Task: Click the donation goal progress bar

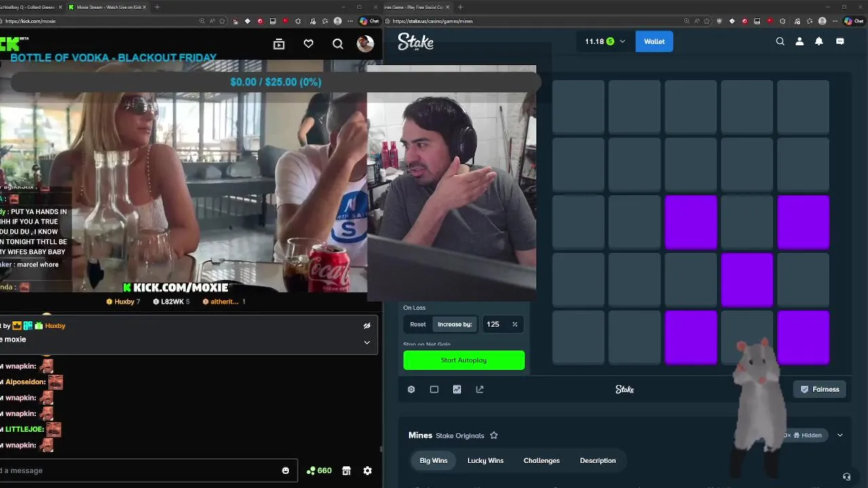Action: (276, 82)
